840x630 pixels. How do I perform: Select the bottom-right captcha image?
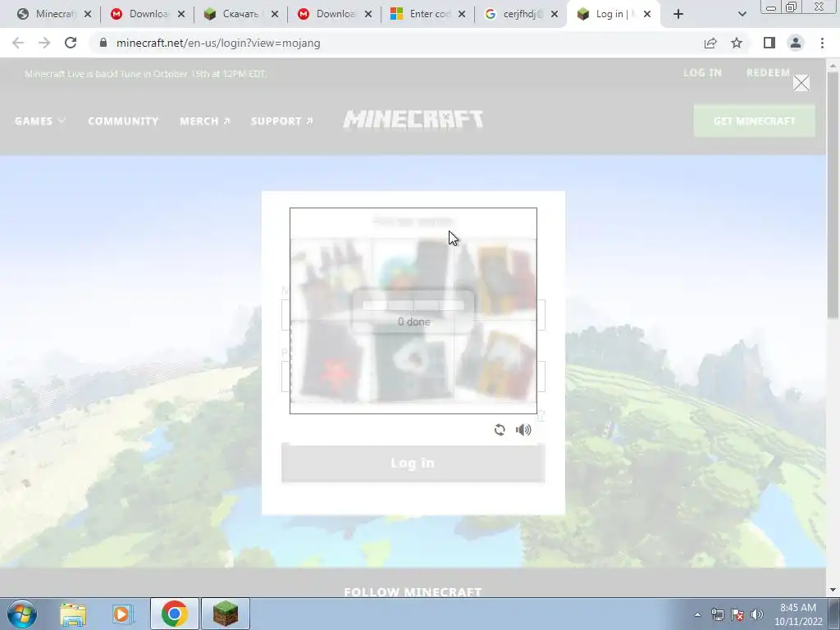[x=495, y=361]
